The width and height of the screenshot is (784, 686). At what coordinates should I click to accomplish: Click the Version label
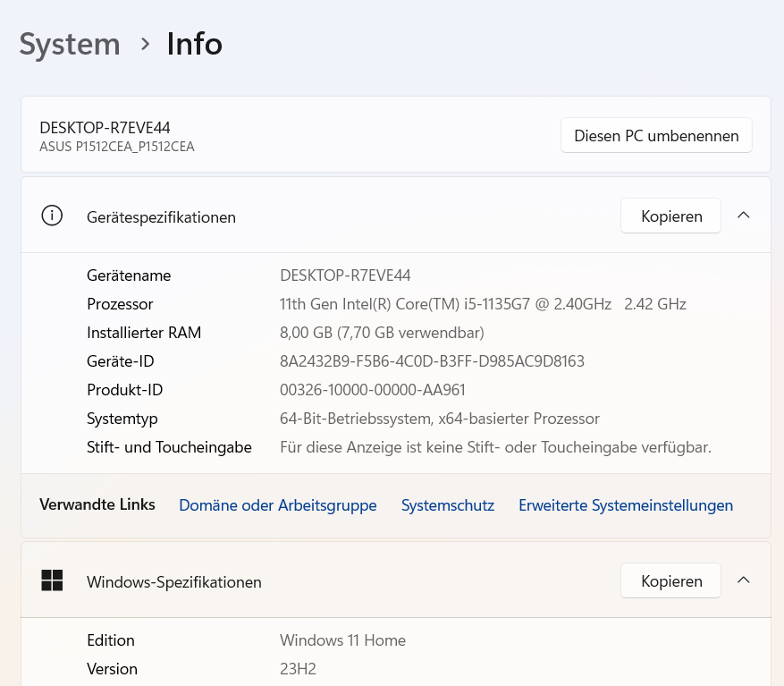coord(112,668)
